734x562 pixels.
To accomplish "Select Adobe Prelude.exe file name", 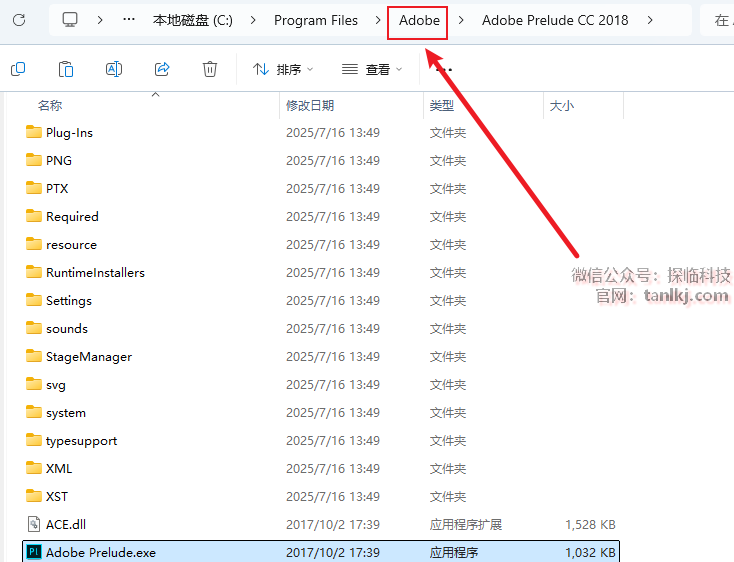I will click(x=101, y=552).
